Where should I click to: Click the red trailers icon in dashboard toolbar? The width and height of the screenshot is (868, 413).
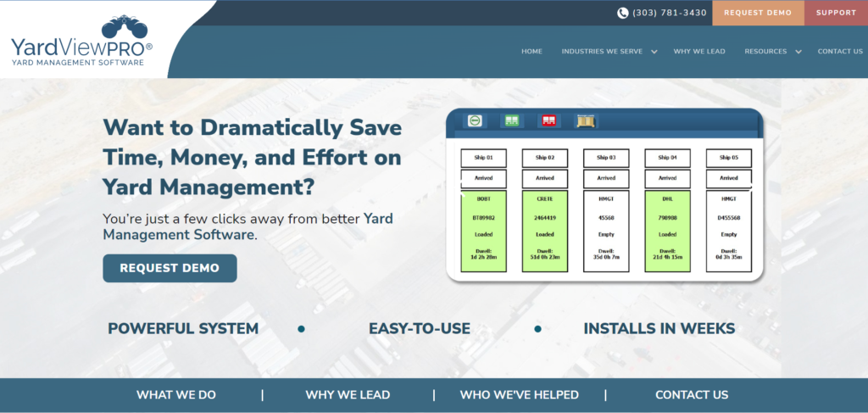(548, 120)
